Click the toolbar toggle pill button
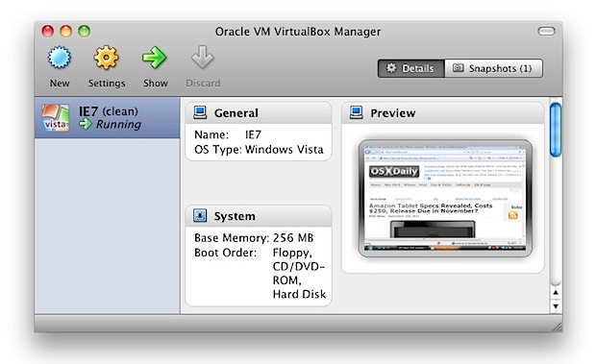The image size is (596, 364). [x=546, y=31]
